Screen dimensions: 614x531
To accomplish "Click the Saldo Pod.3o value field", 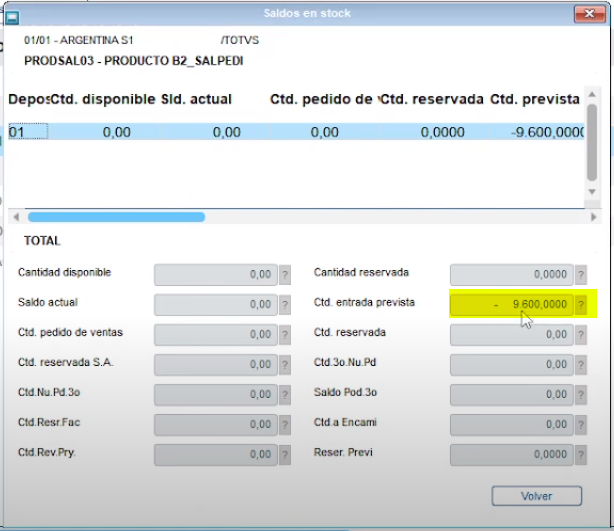I will click(x=512, y=395).
